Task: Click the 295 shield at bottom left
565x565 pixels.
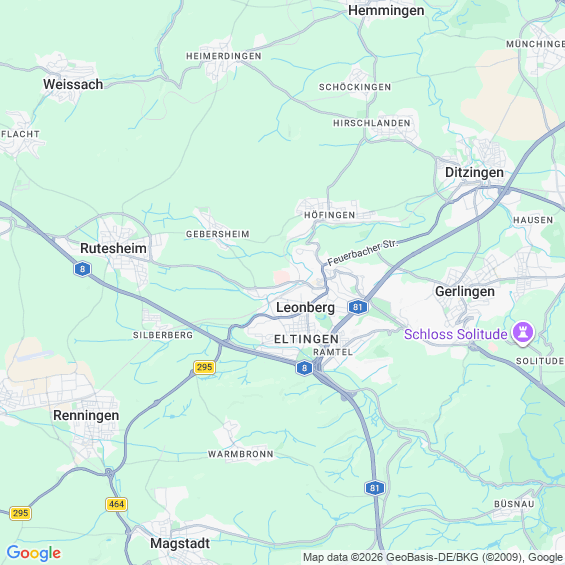Action: pyautogui.click(x=20, y=513)
